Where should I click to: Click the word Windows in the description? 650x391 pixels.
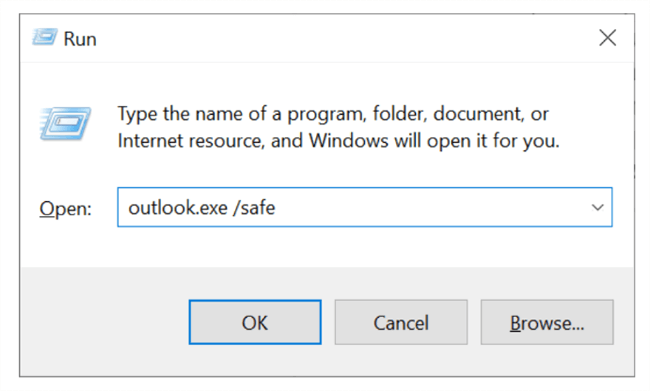(348, 141)
